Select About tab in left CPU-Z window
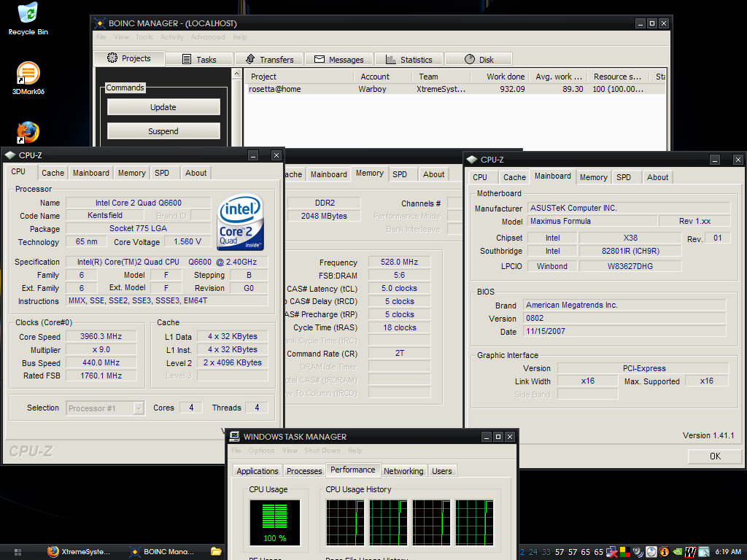The image size is (747, 560). coord(196,173)
